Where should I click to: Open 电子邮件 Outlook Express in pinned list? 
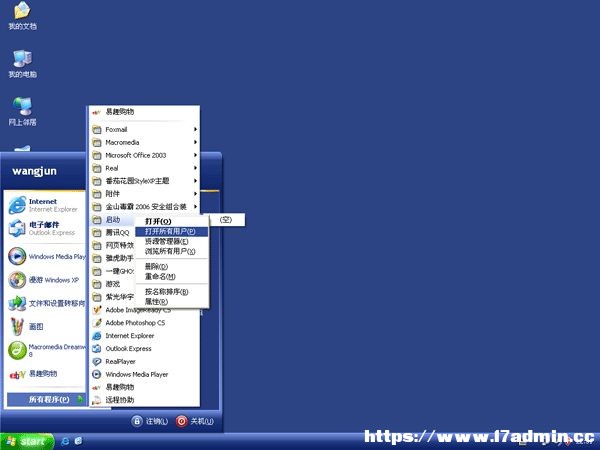pos(45,228)
